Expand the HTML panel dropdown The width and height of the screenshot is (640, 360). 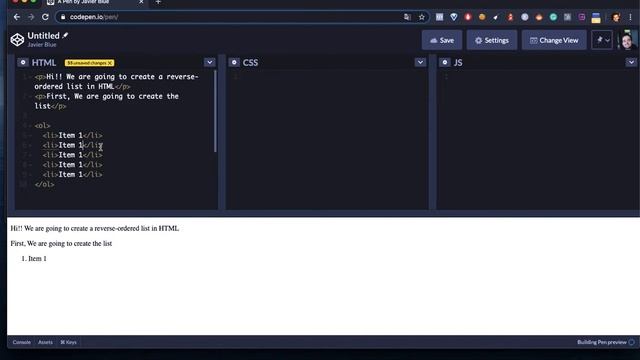209,62
